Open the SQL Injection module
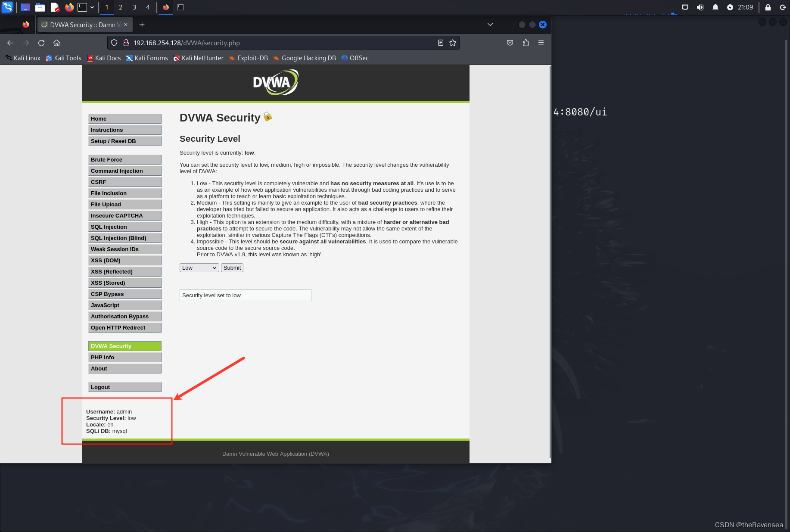 [125, 227]
